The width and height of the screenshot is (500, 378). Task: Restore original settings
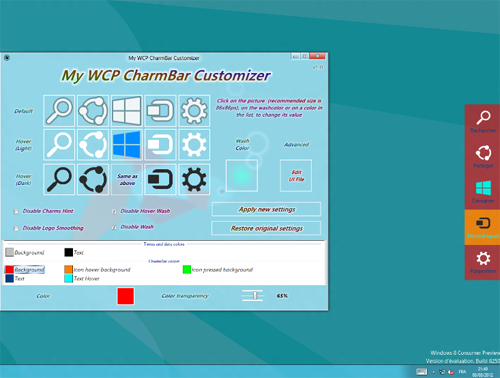pos(266,228)
